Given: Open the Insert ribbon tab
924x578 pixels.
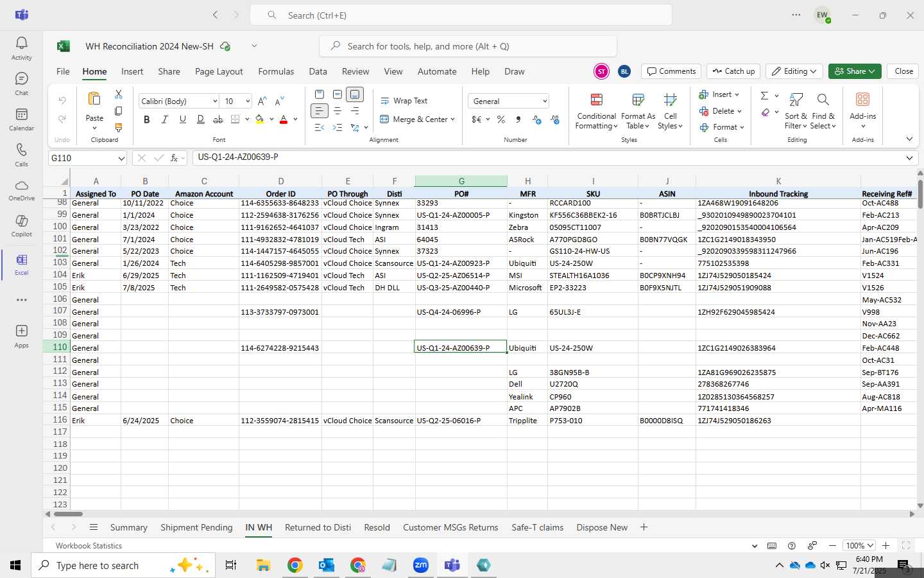Looking at the screenshot, I should [132, 71].
